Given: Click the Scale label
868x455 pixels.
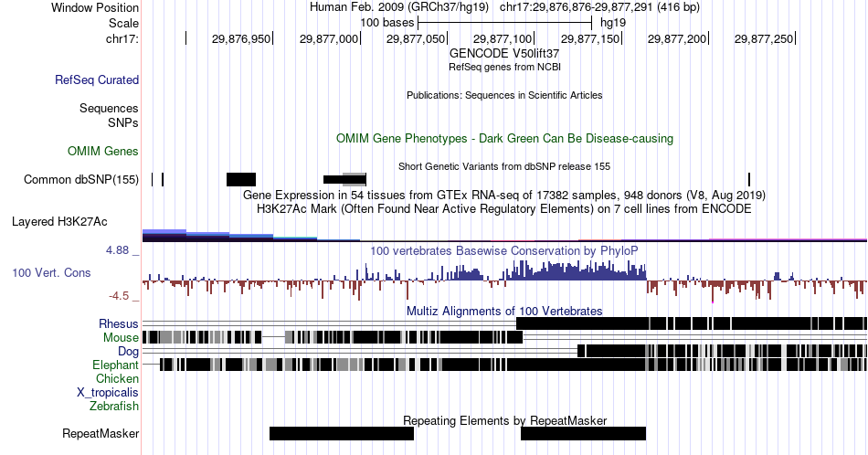Looking at the screenshot, I should pyautogui.click(x=123, y=23).
